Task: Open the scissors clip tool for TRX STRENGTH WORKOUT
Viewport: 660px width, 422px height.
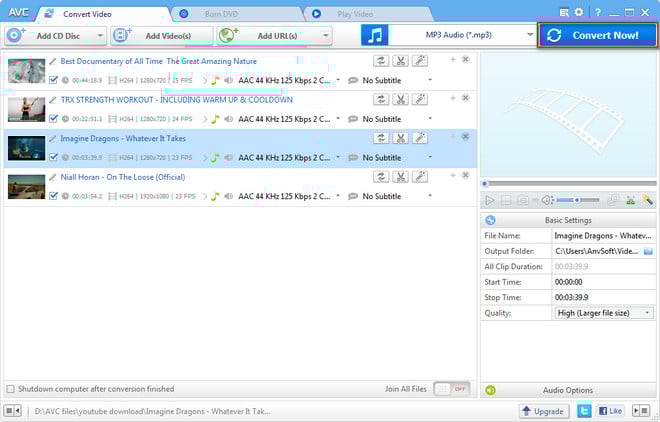Action: click(x=400, y=99)
